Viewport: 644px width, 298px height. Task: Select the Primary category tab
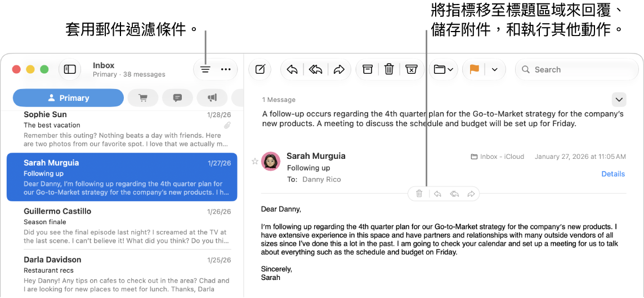[x=68, y=98]
